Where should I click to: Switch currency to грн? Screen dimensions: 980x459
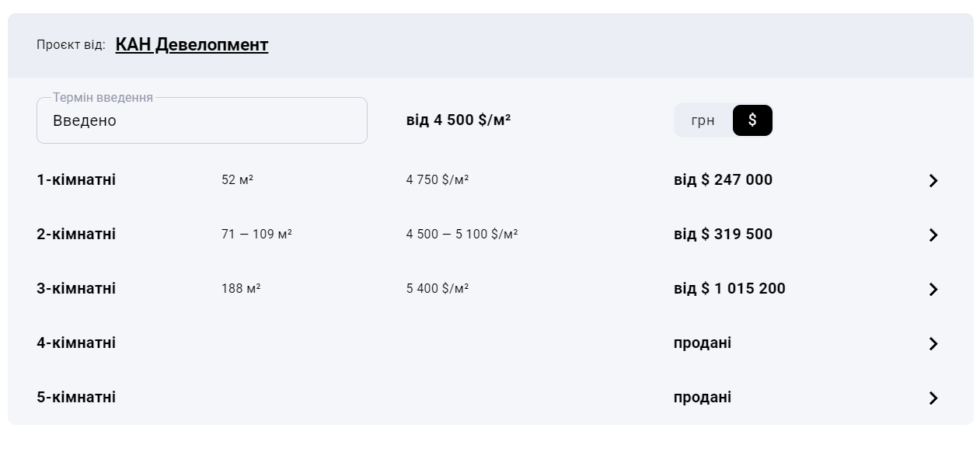pyautogui.click(x=703, y=120)
